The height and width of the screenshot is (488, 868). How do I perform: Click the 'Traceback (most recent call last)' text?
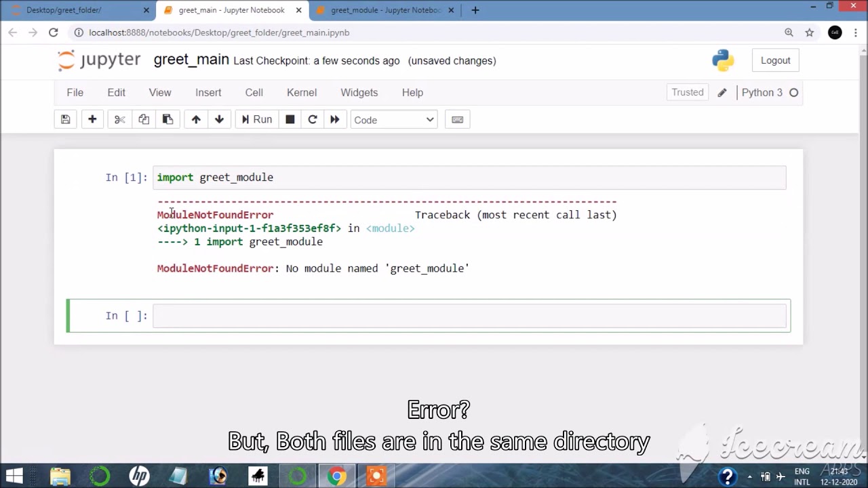(x=516, y=215)
